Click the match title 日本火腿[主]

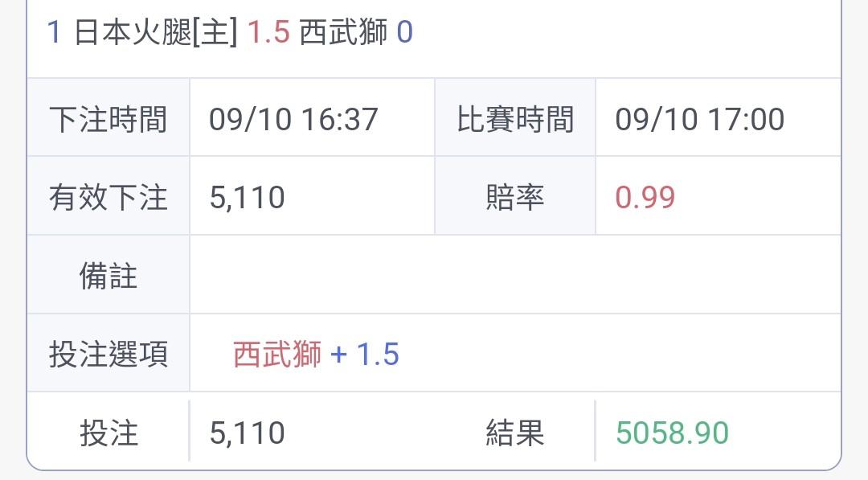[156, 31]
